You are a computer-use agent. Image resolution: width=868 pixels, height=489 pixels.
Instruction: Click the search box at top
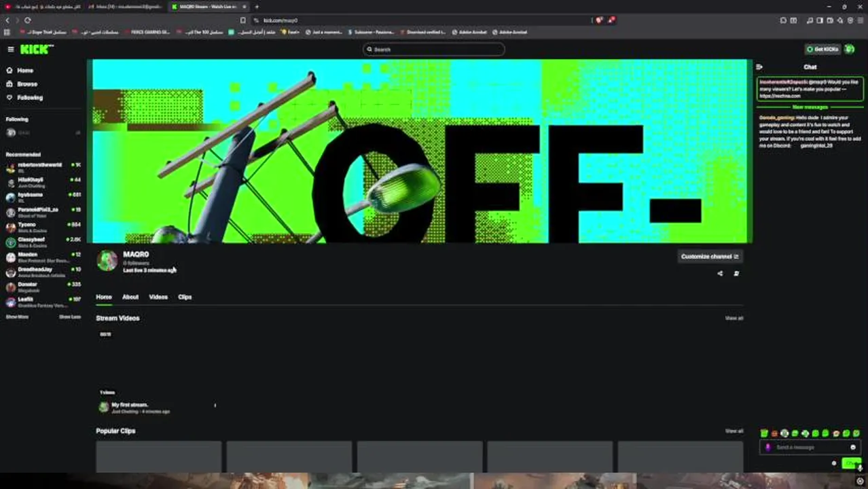click(433, 49)
